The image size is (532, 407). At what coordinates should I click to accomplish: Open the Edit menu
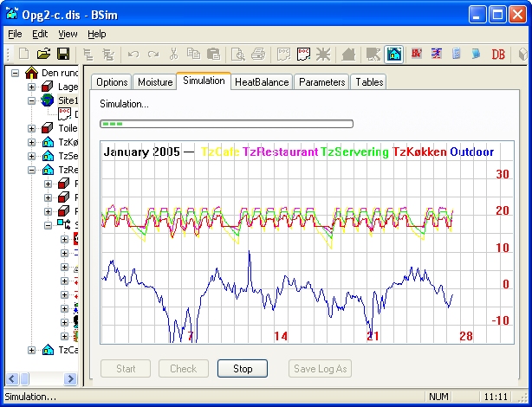(x=40, y=34)
